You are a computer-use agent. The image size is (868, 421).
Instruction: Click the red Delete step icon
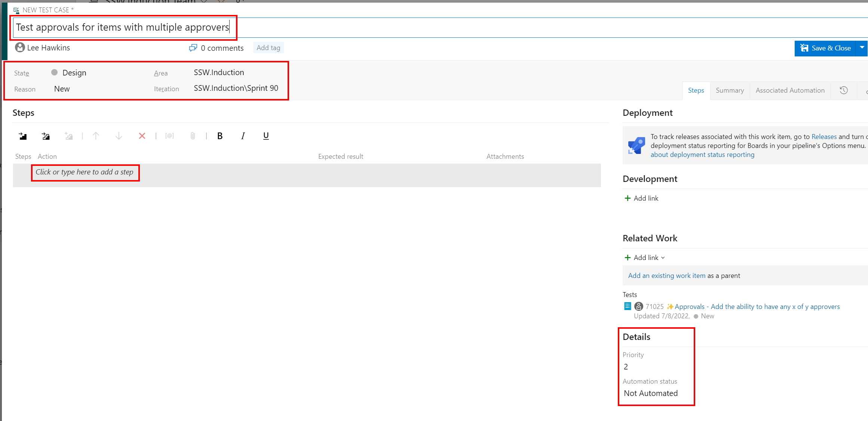coord(142,136)
